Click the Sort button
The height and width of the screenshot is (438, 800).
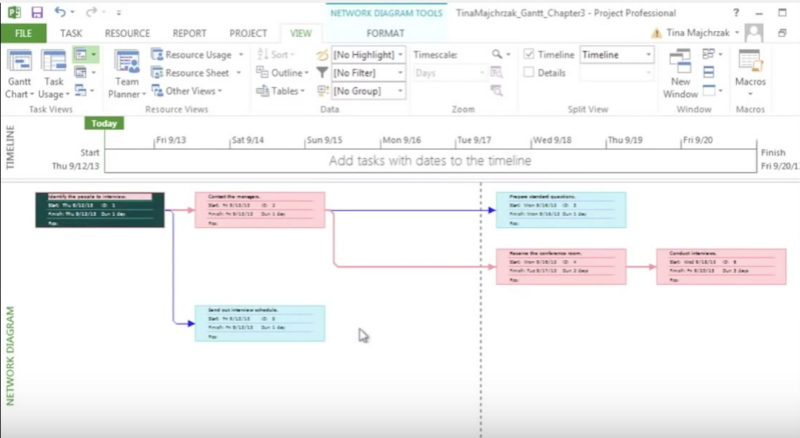click(x=276, y=54)
